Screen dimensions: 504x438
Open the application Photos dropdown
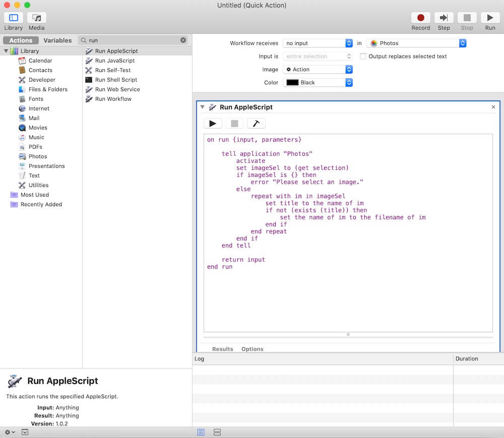pyautogui.click(x=416, y=43)
